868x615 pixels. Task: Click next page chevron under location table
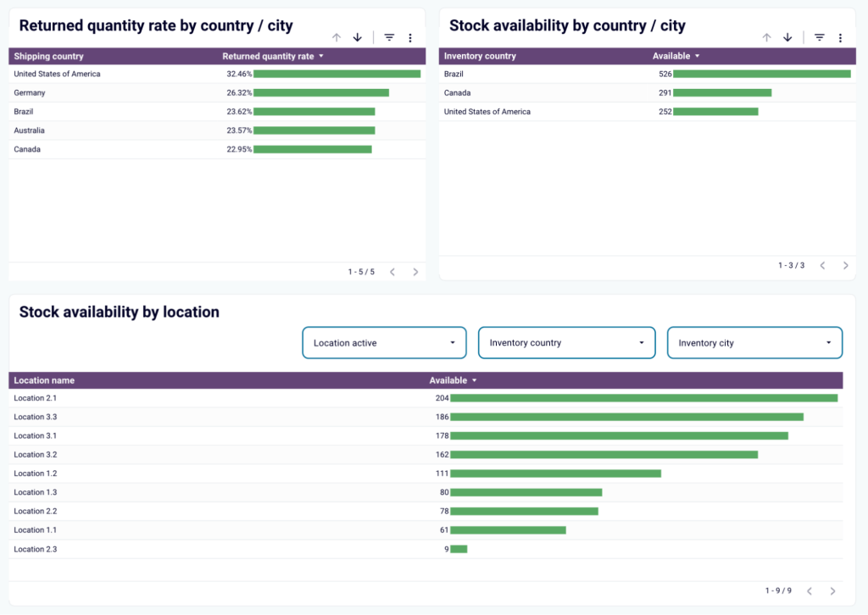click(832, 590)
